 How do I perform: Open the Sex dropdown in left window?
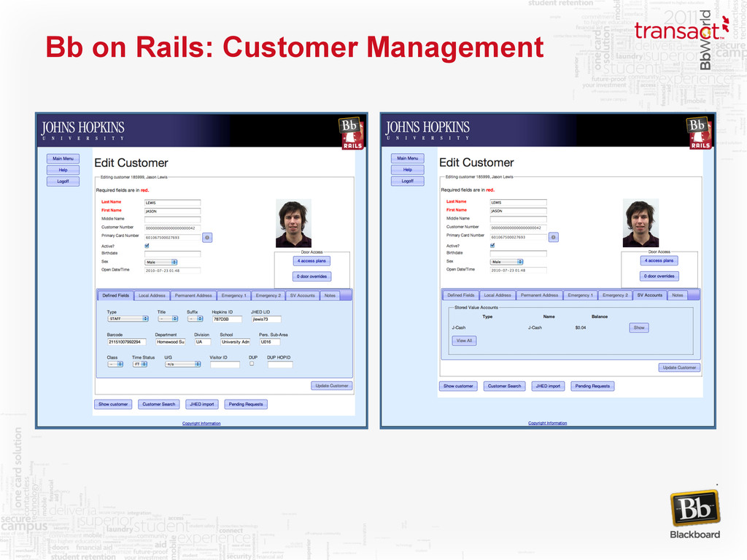tap(161, 262)
